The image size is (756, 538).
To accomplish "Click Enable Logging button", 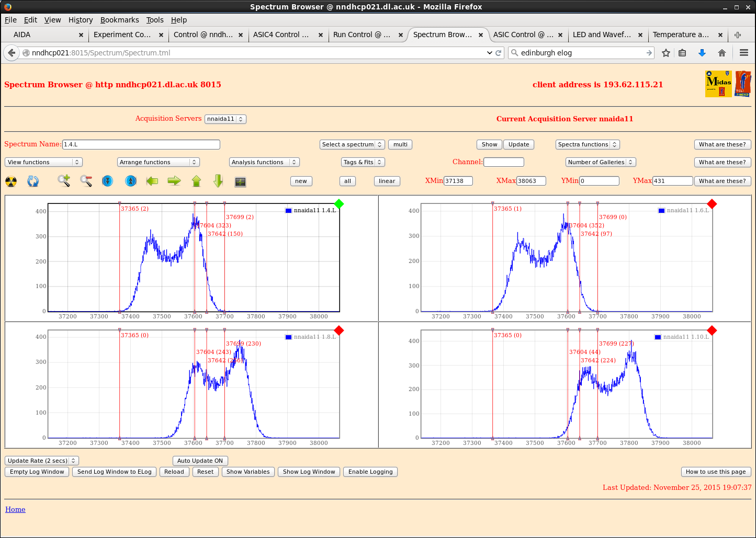I will (370, 472).
